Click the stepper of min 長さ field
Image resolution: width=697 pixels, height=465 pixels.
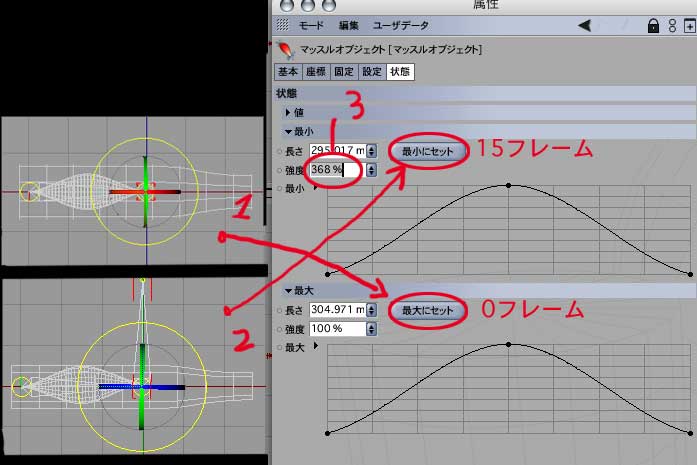pyautogui.click(x=371, y=151)
